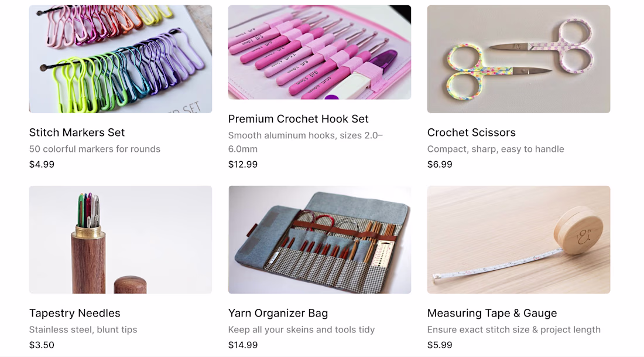Click the 'Keep all your skeins' description
Image resolution: width=644 pixels, height=357 pixels.
tap(302, 329)
